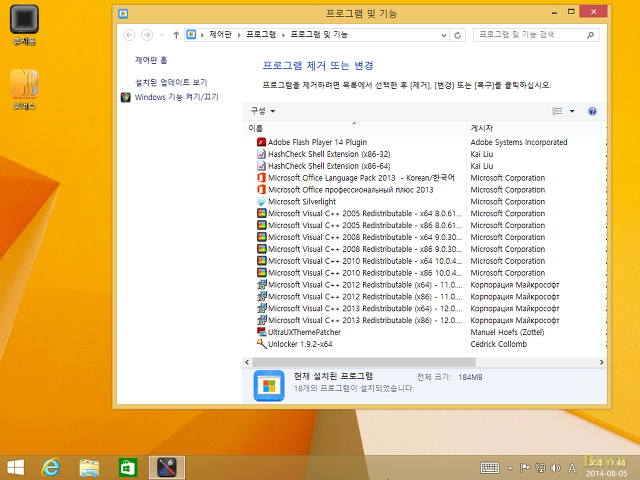Click the scroll right arrow
This screenshot has height=480, width=640.
pyautogui.click(x=601, y=362)
